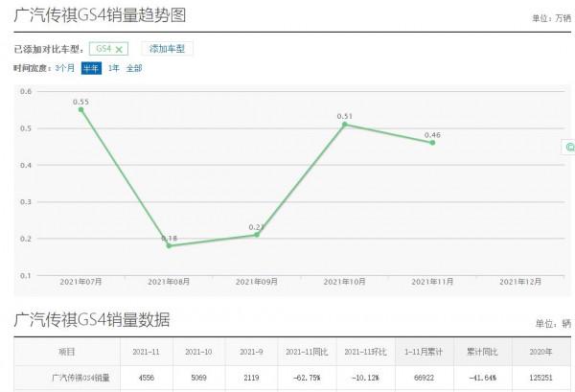Click the 2021-11同比 column header

point(307,352)
